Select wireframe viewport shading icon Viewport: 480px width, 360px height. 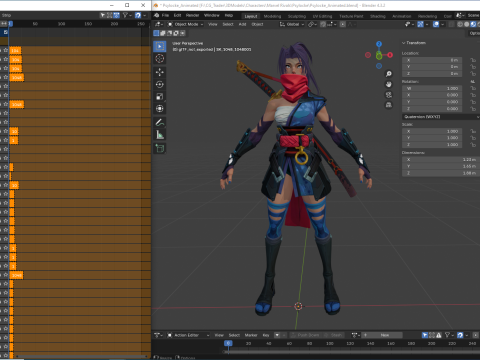(460, 24)
